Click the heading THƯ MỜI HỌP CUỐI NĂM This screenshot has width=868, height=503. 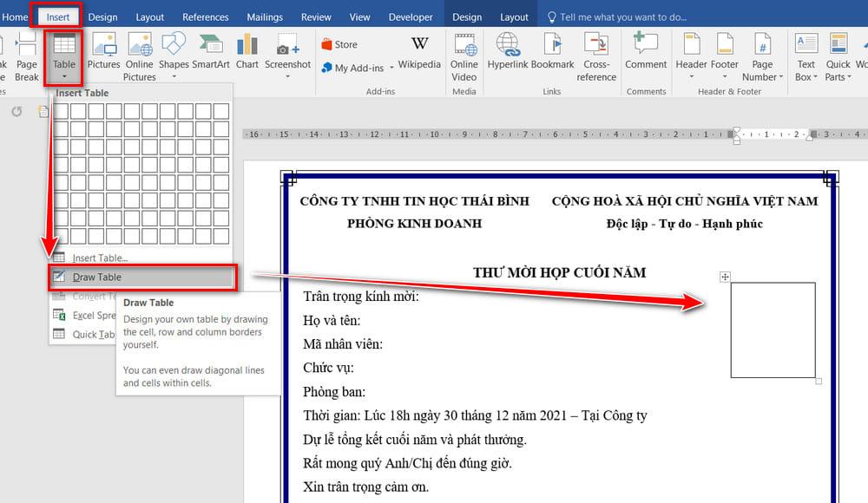coord(559,272)
